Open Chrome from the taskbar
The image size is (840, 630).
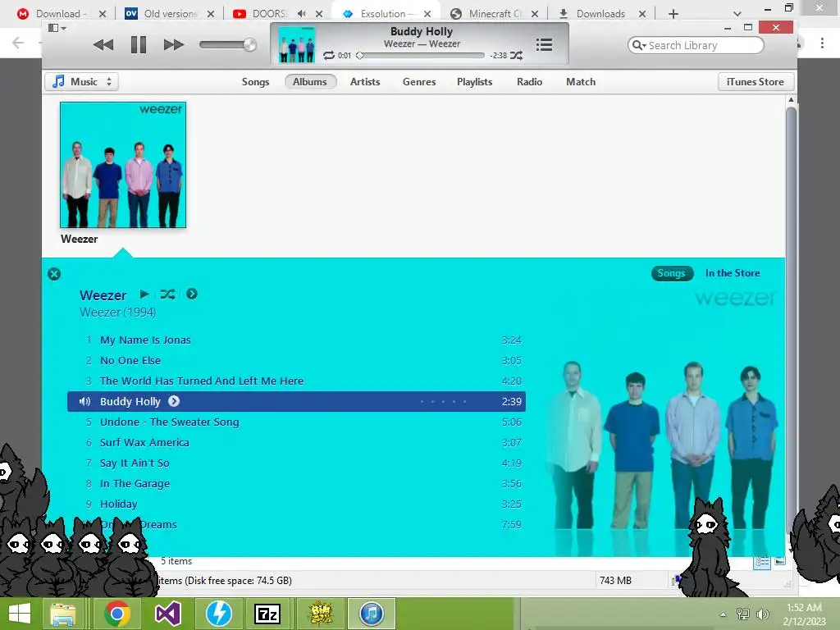[x=117, y=614]
